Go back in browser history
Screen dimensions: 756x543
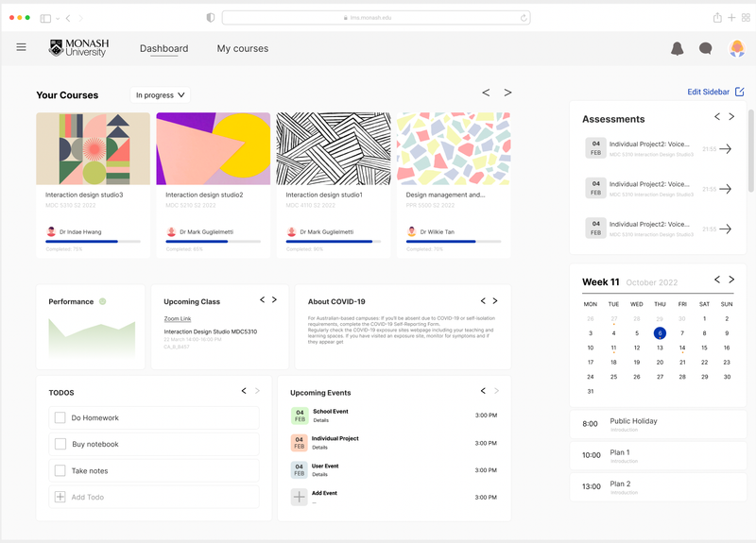tap(68, 18)
